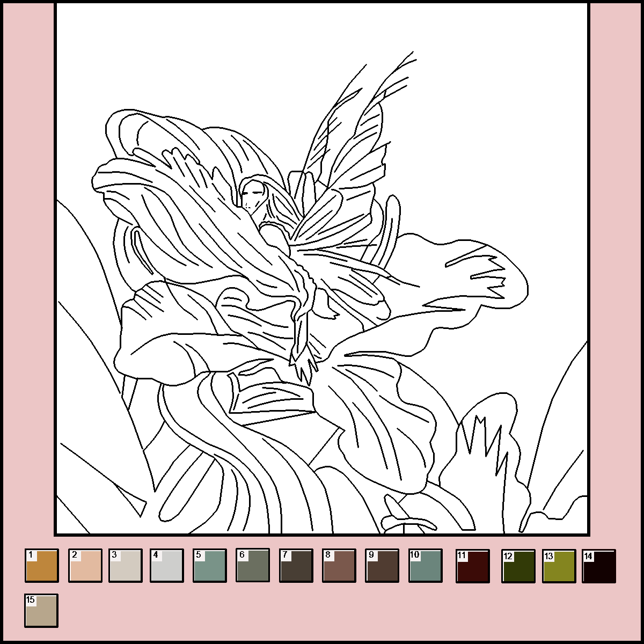The width and height of the screenshot is (644, 644).
Task: Select the teal swatch numbered 10
Action: pyautogui.click(x=426, y=566)
